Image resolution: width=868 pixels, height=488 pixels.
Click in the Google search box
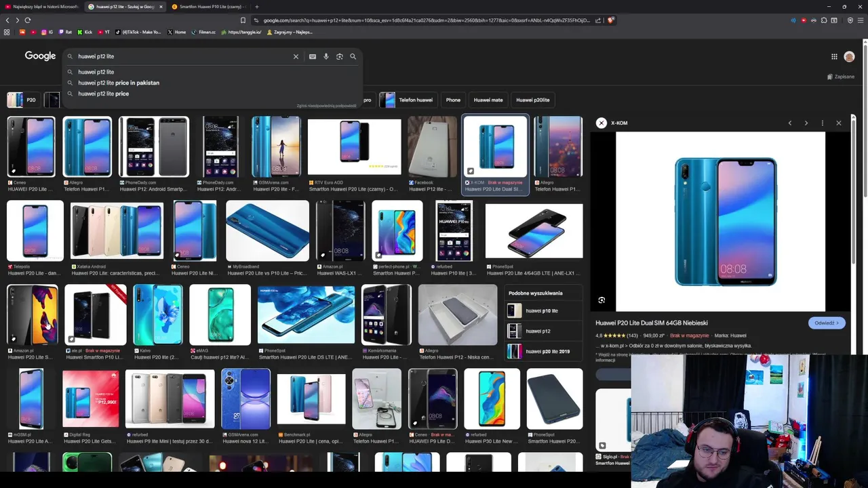pyautogui.click(x=183, y=56)
